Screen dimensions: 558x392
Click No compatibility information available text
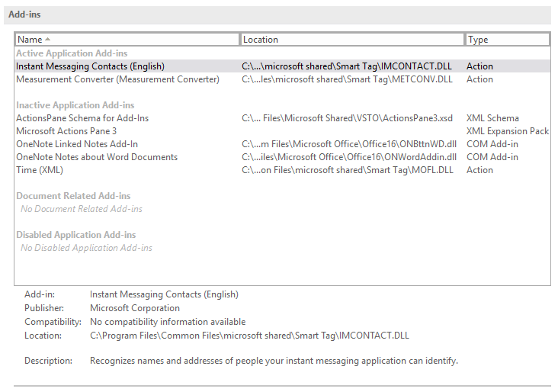[x=168, y=322]
